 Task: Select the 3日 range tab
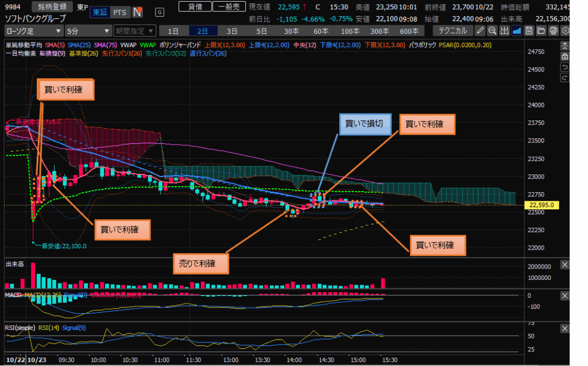pos(232,31)
